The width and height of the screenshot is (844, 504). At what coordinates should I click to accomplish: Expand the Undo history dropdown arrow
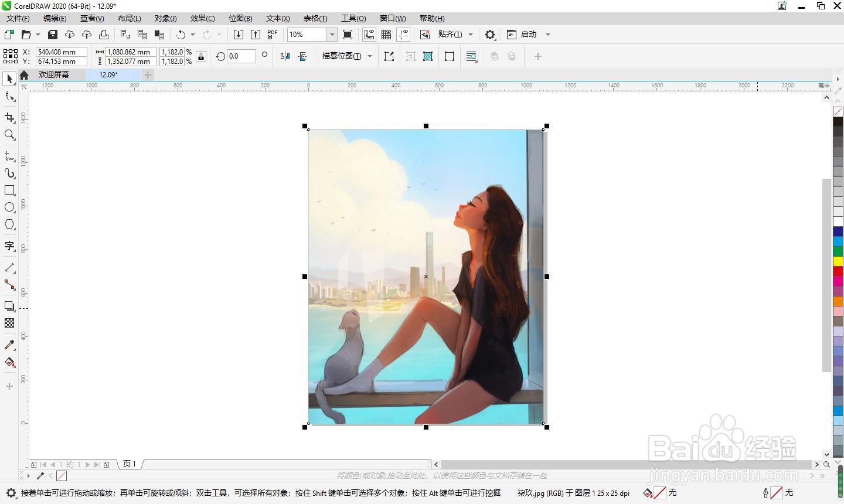(x=193, y=35)
